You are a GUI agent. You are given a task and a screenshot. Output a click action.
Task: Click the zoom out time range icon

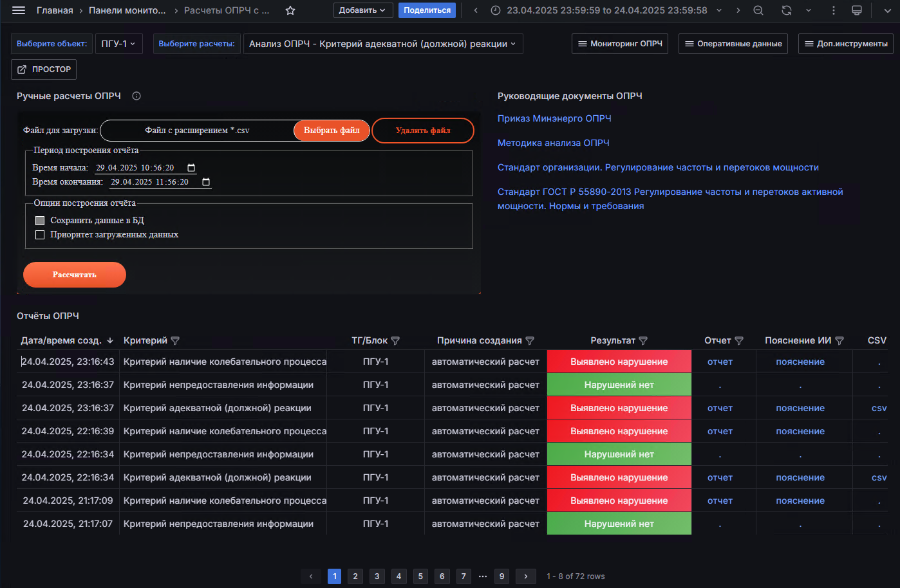[x=758, y=10]
